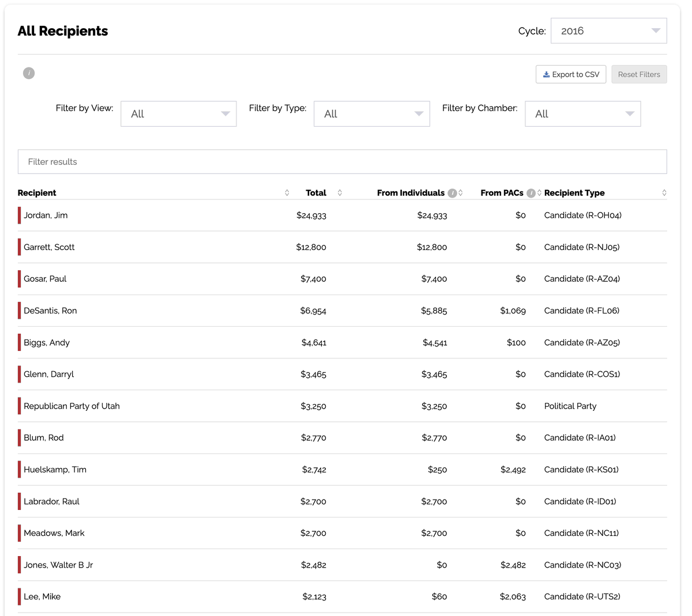Select recipient Gosar, Paul
Screen dimensions: 692x616
45,279
